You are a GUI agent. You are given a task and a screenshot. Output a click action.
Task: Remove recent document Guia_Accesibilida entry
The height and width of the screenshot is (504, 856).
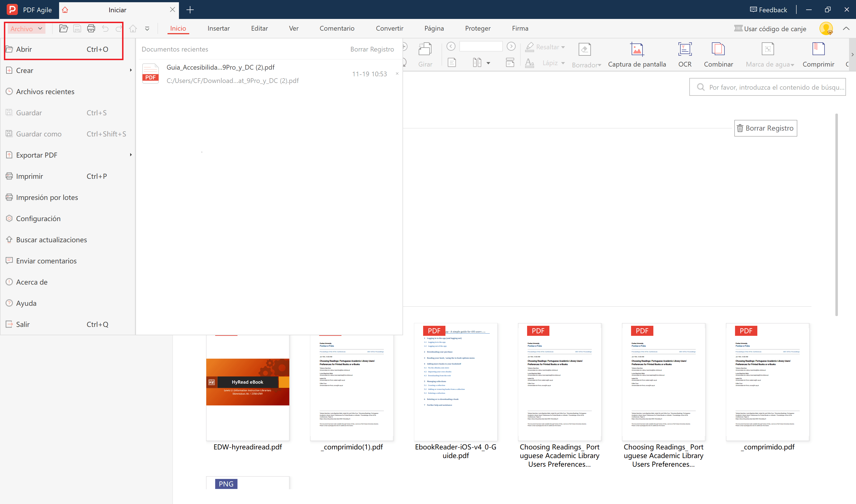(397, 73)
